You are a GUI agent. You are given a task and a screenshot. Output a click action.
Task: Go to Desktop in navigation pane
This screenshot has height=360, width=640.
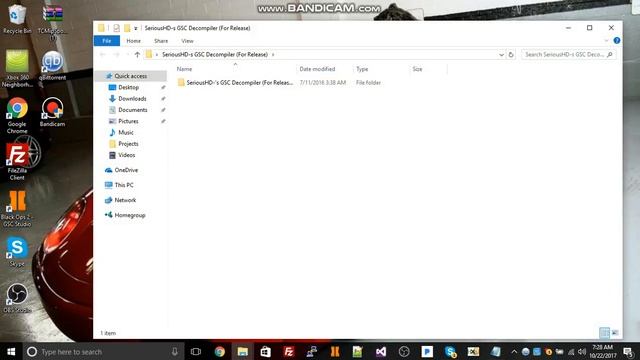(x=129, y=87)
